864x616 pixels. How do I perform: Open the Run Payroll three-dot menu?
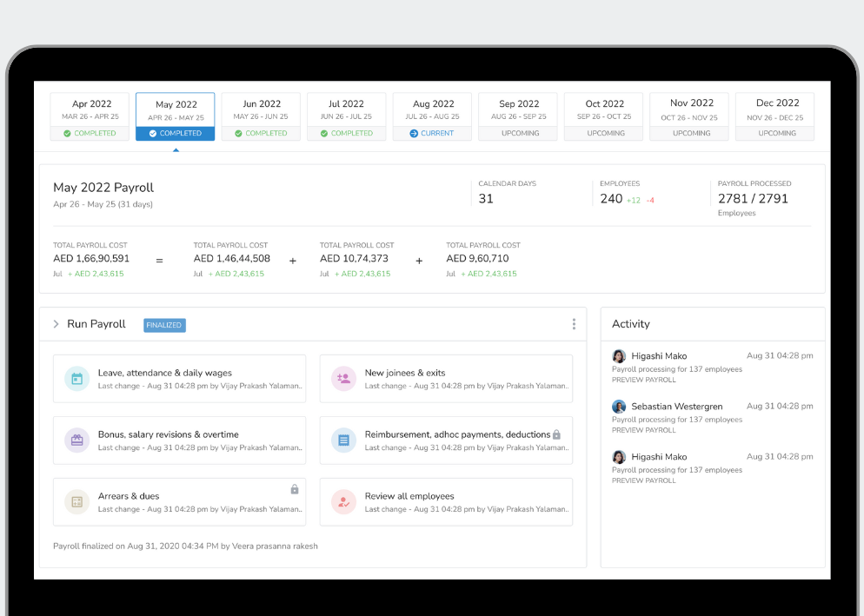[574, 324]
